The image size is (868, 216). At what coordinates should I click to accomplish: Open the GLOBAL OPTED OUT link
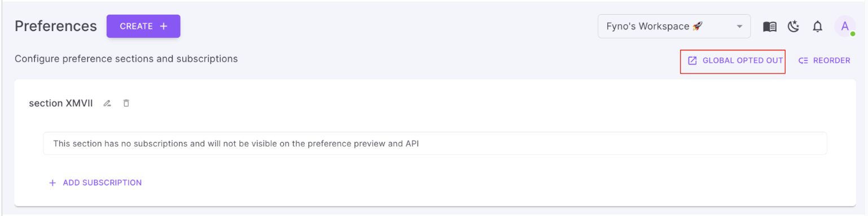733,61
